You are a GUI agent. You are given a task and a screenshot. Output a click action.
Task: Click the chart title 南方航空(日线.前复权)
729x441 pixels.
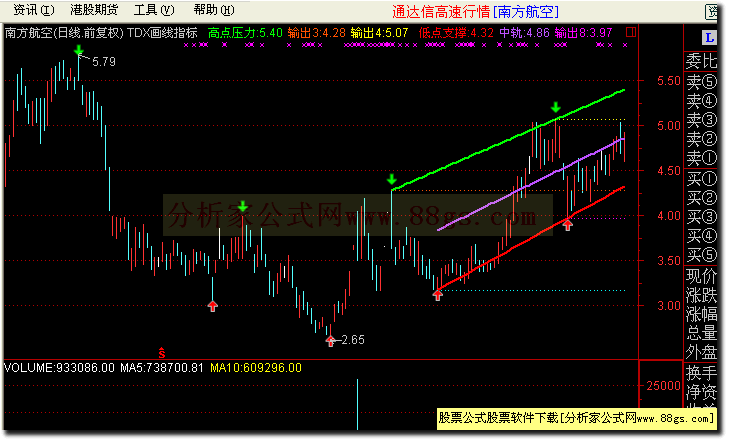point(64,33)
